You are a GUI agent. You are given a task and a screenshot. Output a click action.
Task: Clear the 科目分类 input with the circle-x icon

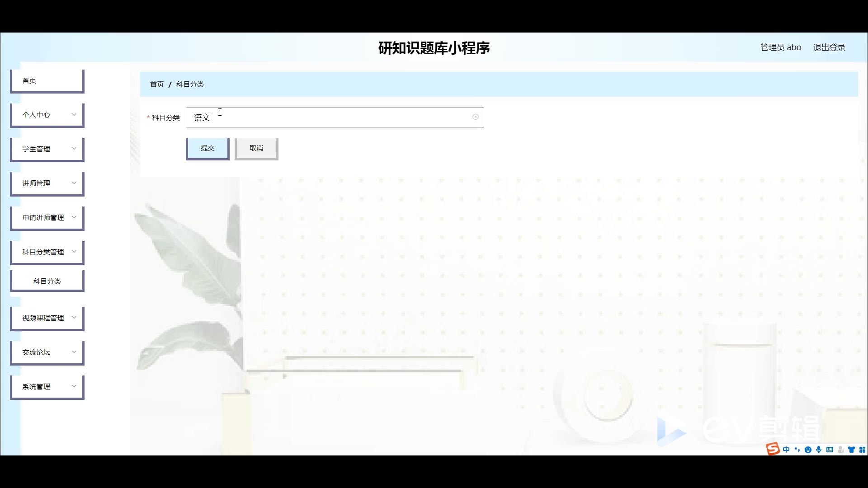[x=475, y=117]
